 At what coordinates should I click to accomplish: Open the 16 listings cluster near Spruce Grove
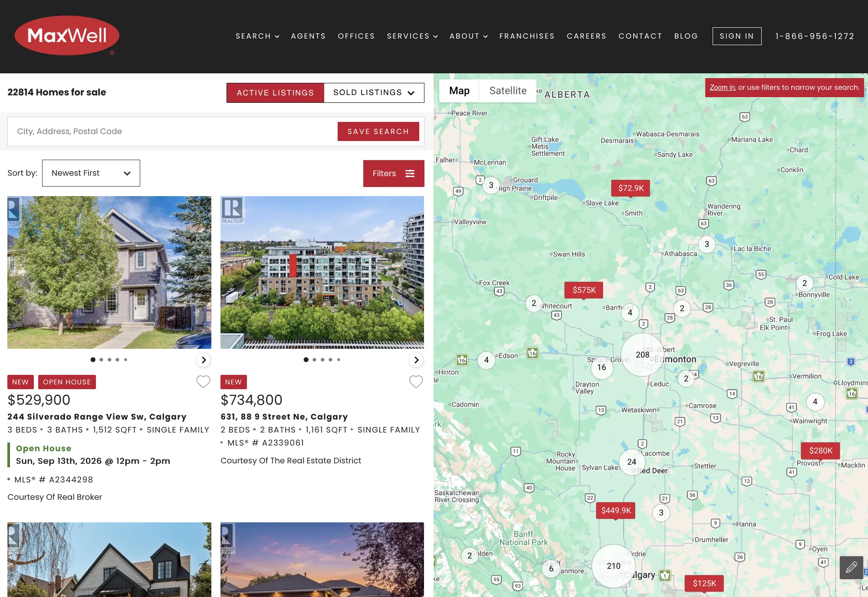602,368
